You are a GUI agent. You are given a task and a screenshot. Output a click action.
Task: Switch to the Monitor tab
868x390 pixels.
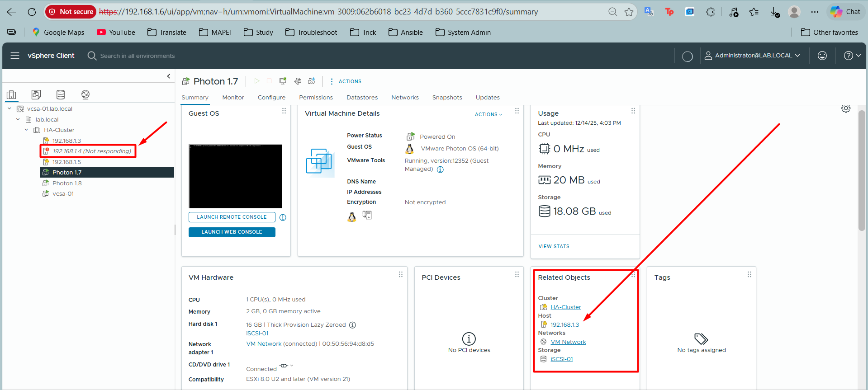[233, 97]
